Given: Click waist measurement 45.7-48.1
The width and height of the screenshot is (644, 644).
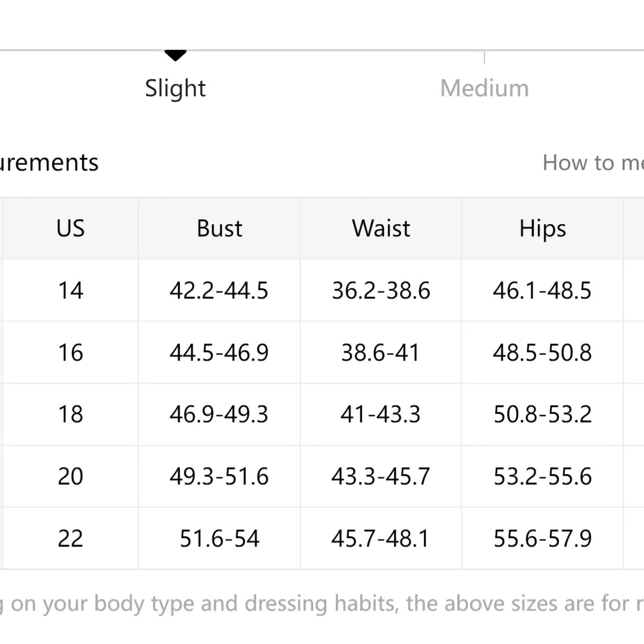Looking at the screenshot, I should 381,539.
